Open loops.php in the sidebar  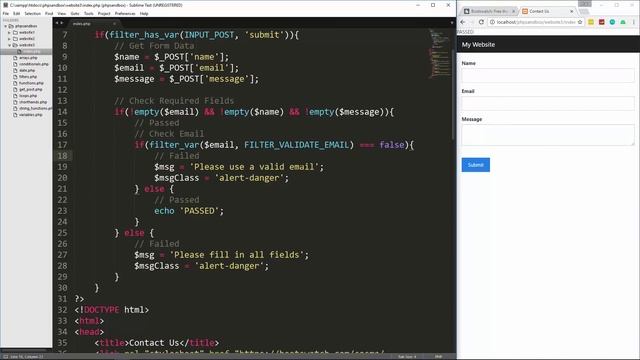tap(28, 96)
